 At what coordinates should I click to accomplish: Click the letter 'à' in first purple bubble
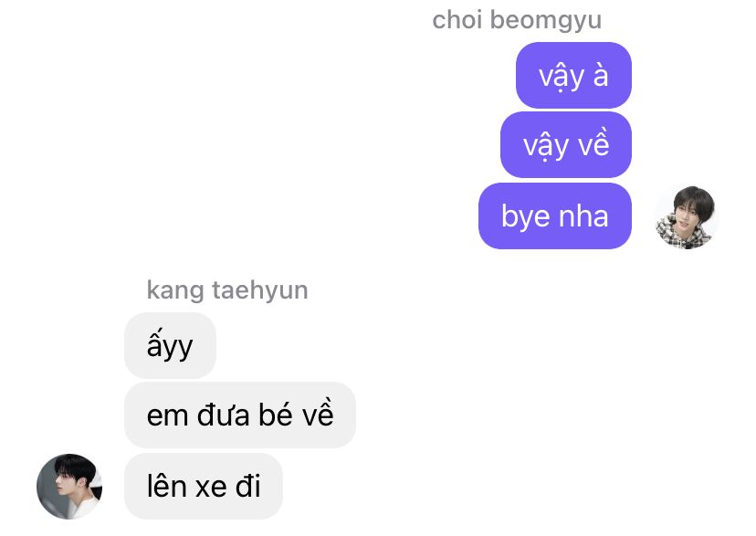pyautogui.click(x=600, y=75)
